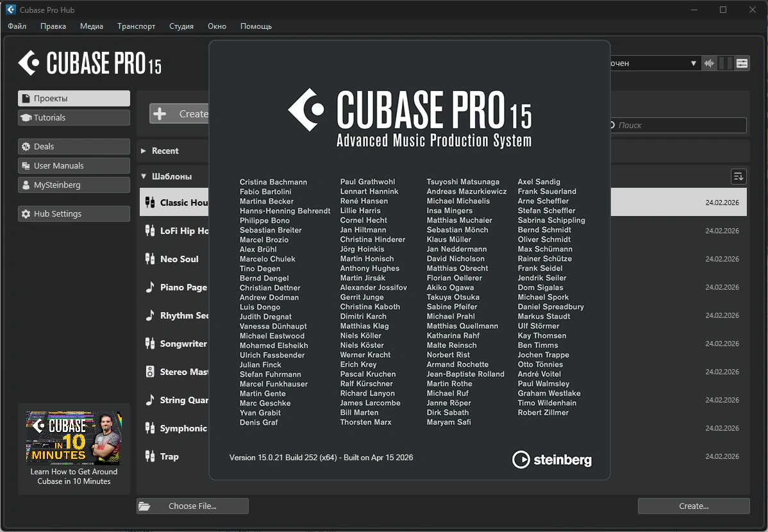Click the Поиск search field
Screen dimensions: 768x532
[x=678, y=126]
